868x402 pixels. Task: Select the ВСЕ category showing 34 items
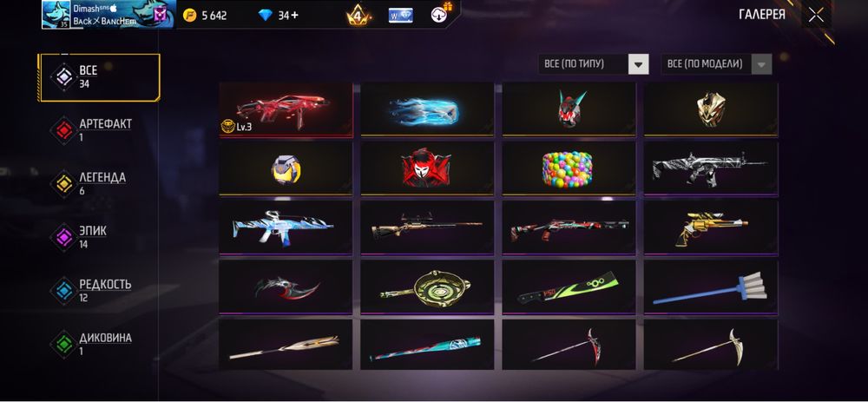point(100,77)
